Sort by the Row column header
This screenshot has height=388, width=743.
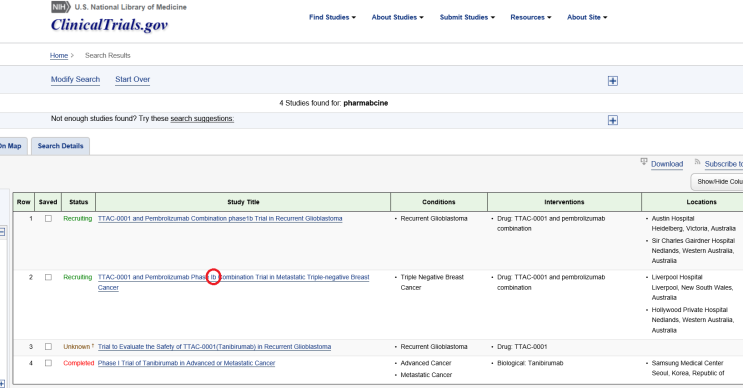coord(24,202)
